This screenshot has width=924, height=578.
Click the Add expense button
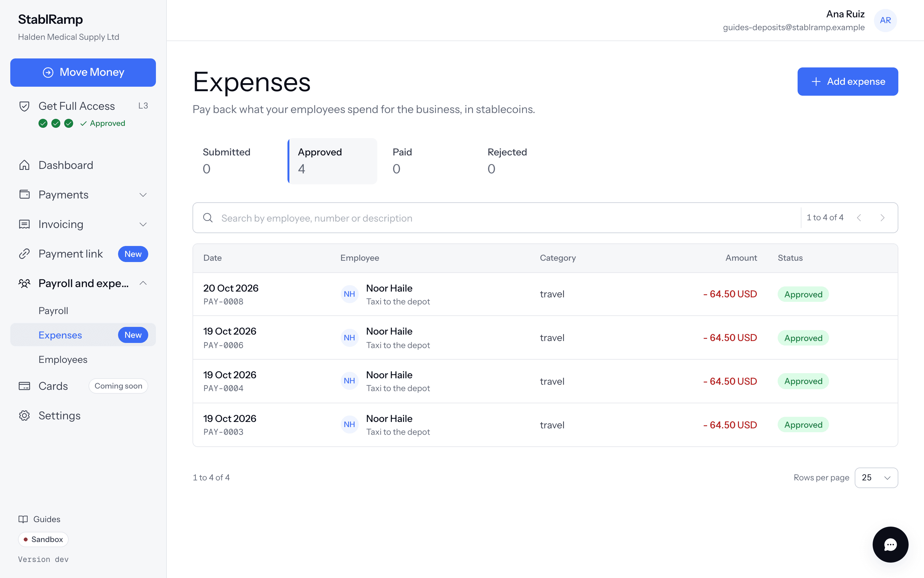click(848, 82)
